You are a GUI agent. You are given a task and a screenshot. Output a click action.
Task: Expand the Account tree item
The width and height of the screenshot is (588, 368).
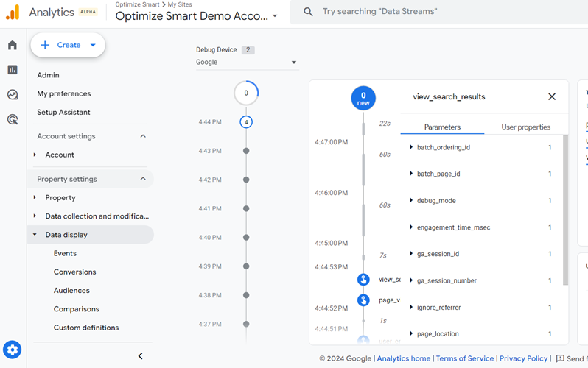tap(35, 155)
